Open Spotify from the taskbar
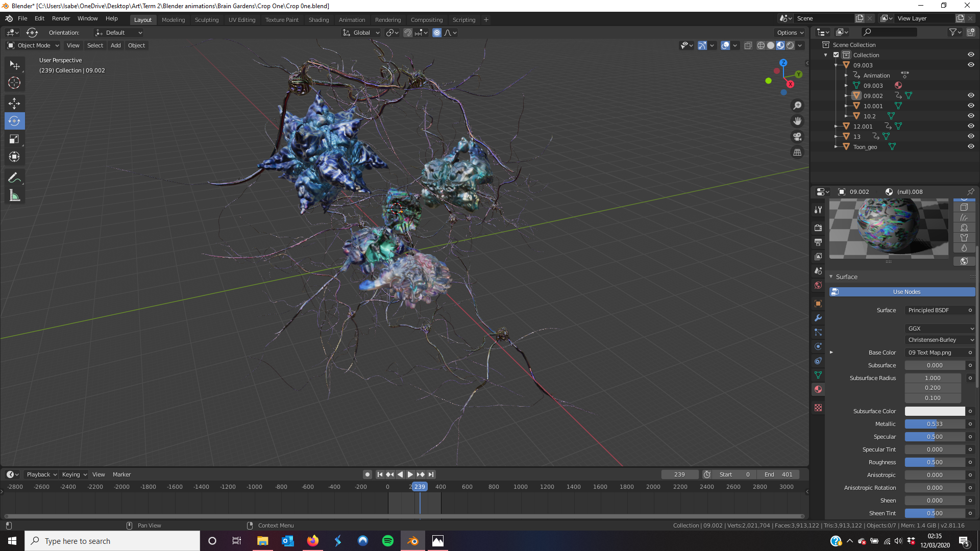 pyautogui.click(x=388, y=541)
